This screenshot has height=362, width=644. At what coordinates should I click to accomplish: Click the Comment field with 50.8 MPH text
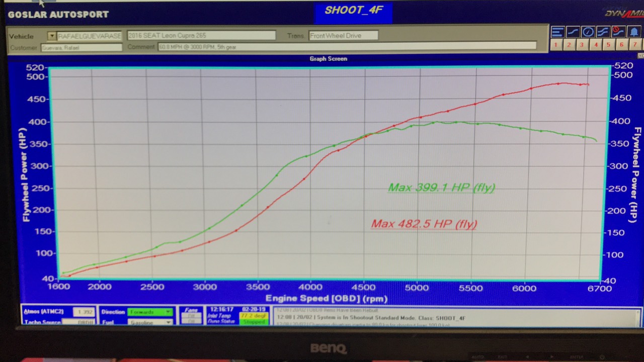click(x=347, y=47)
